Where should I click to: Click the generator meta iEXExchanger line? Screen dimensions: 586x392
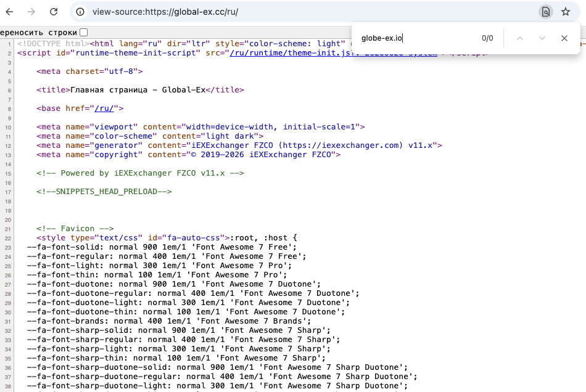pyautogui.click(x=239, y=145)
